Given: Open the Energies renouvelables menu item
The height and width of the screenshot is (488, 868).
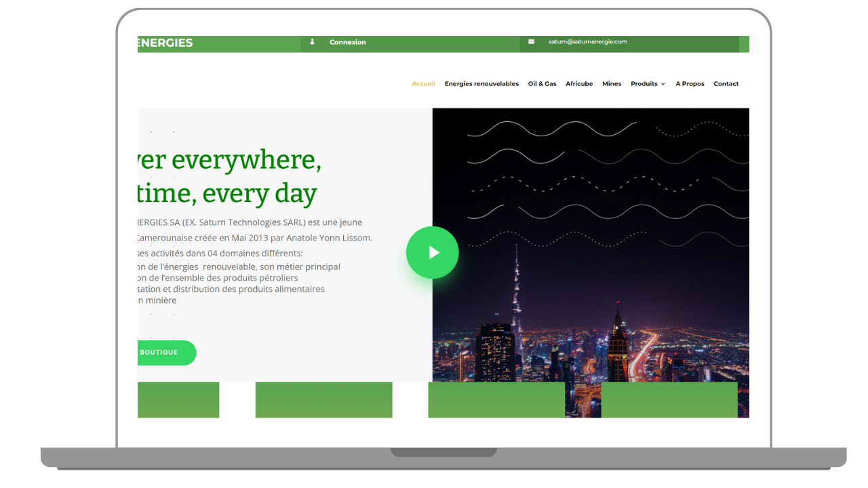Looking at the screenshot, I should [481, 84].
